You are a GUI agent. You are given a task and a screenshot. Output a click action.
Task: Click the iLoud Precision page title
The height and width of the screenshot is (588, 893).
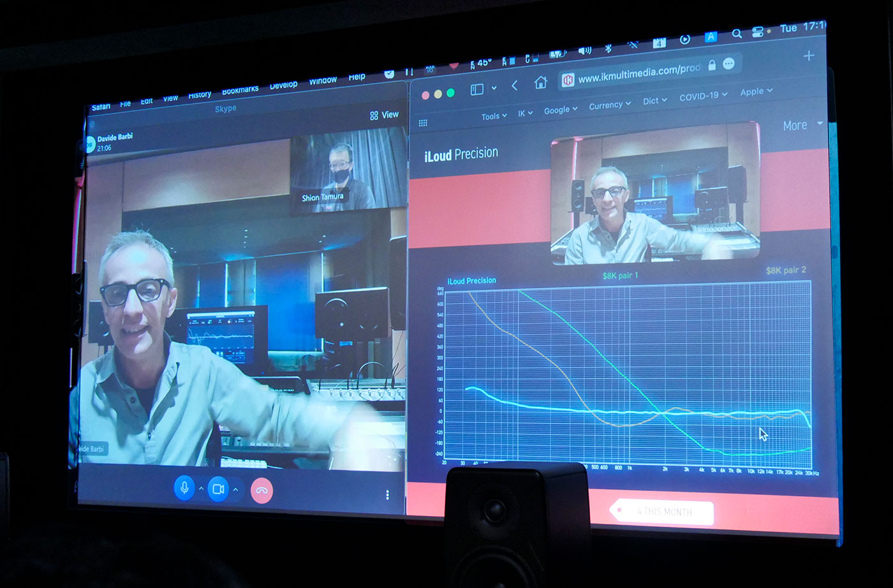(x=461, y=154)
